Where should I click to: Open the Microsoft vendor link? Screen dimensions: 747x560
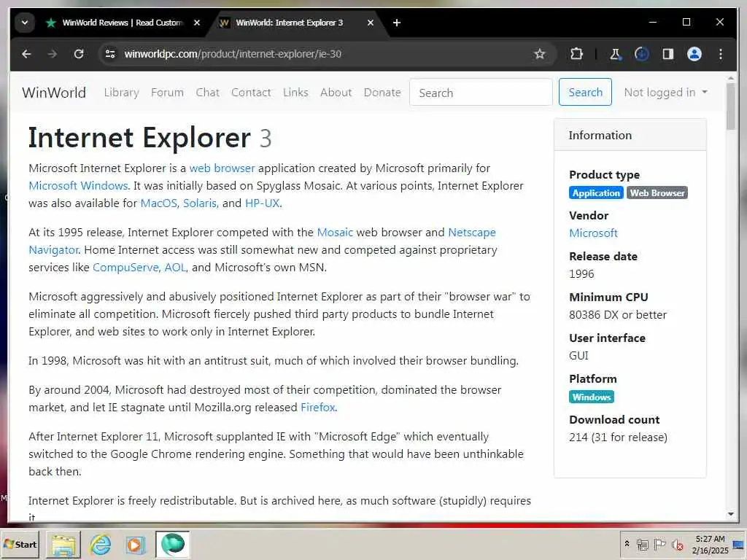(x=593, y=233)
